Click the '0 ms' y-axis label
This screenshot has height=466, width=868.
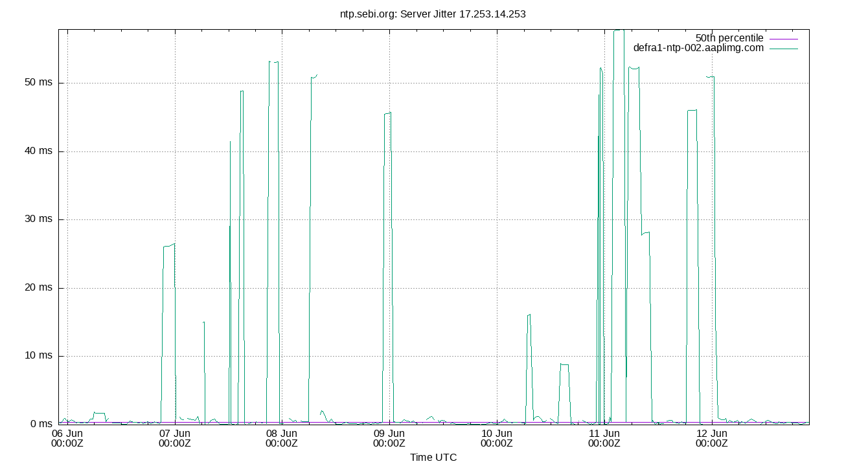tap(41, 424)
